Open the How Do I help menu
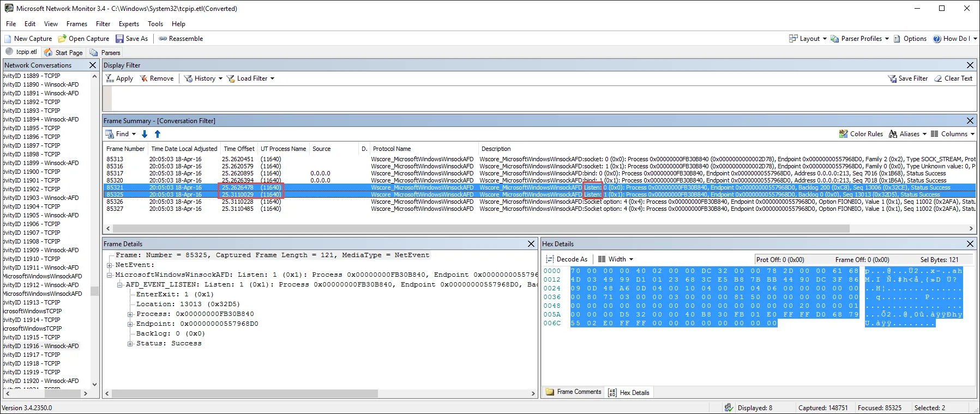This screenshot has height=414, width=980. point(955,39)
